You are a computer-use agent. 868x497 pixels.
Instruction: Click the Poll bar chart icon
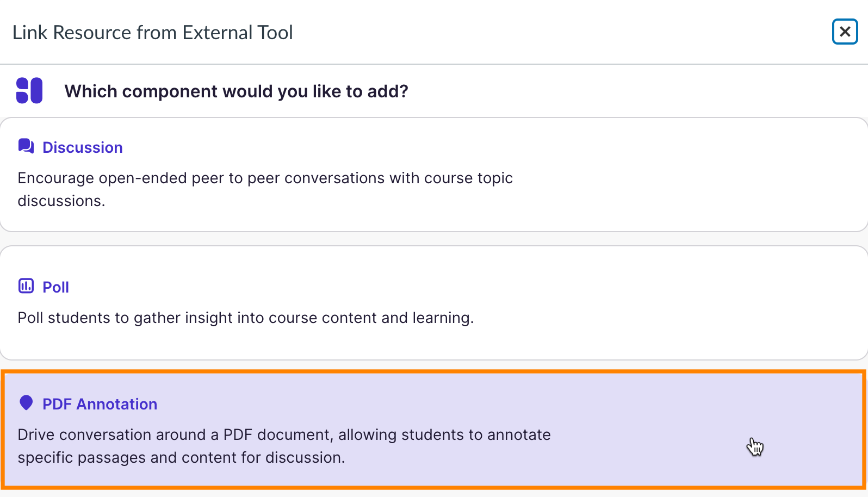pos(26,285)
